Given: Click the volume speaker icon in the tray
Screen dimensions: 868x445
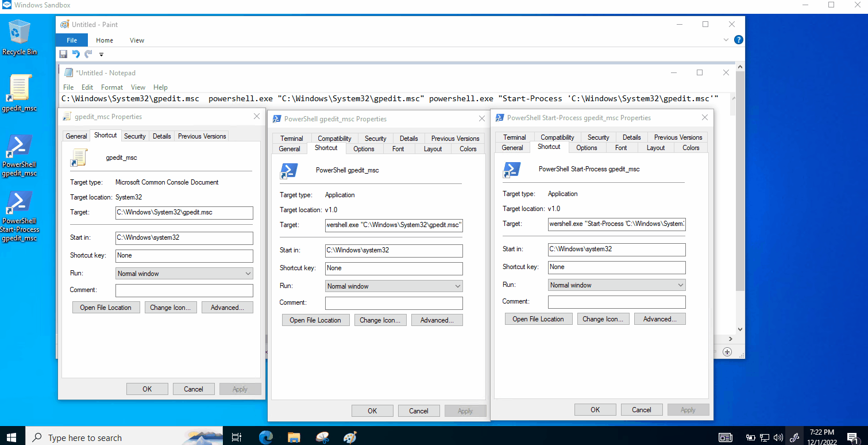Looking at the screenshot, I should pyautogui.click(x=778, y=438).
